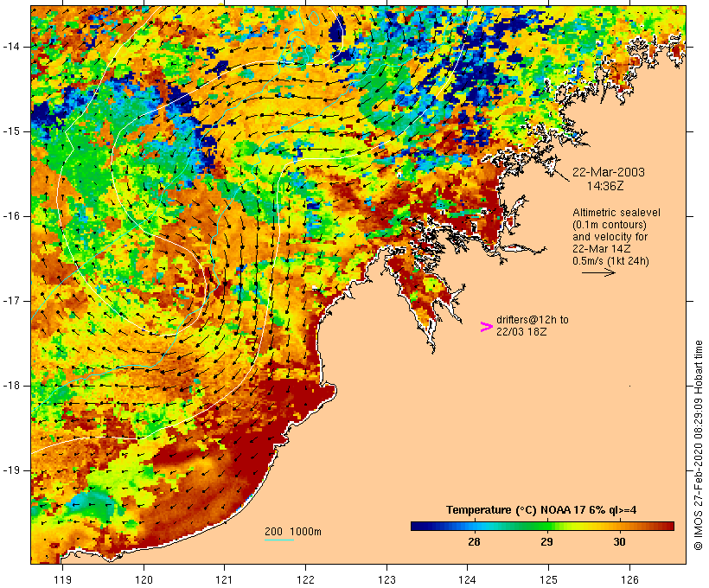Click the longitude axis label '120'

tap(144, 579)
